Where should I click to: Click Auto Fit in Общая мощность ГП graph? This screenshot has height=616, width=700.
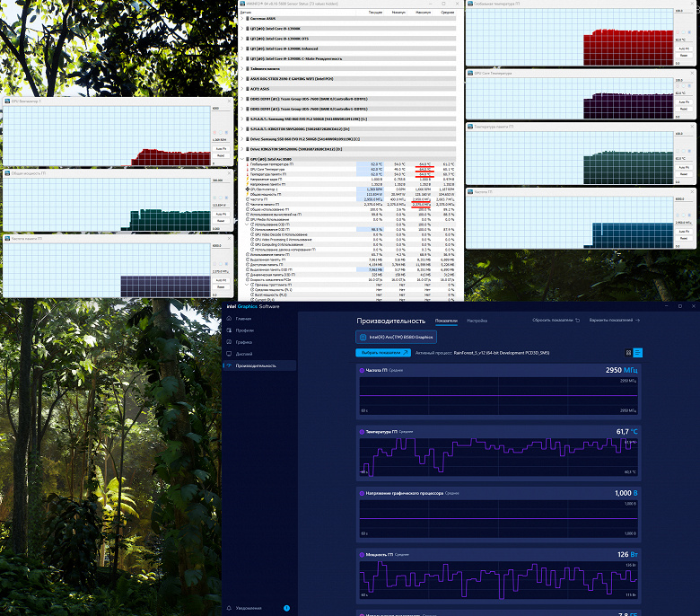pyautogui.click(x=221, y=215)
